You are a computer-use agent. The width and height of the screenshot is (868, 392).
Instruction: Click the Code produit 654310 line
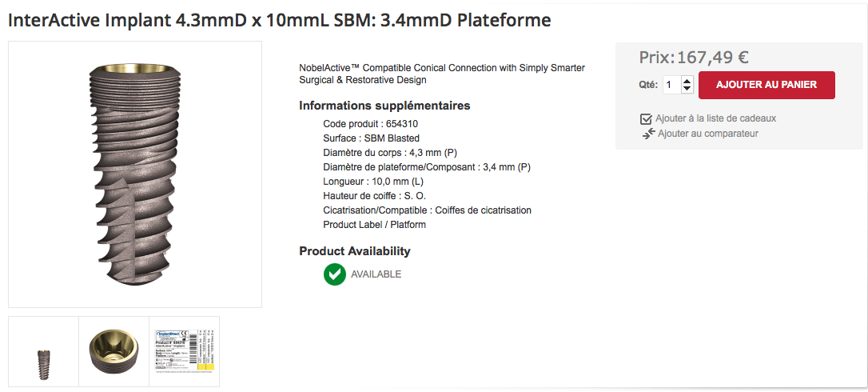click(370, 124)
